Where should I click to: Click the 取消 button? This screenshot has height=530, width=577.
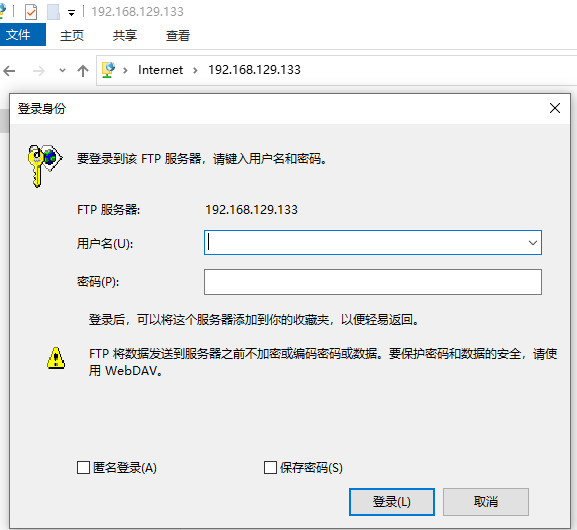pos(486,502)
